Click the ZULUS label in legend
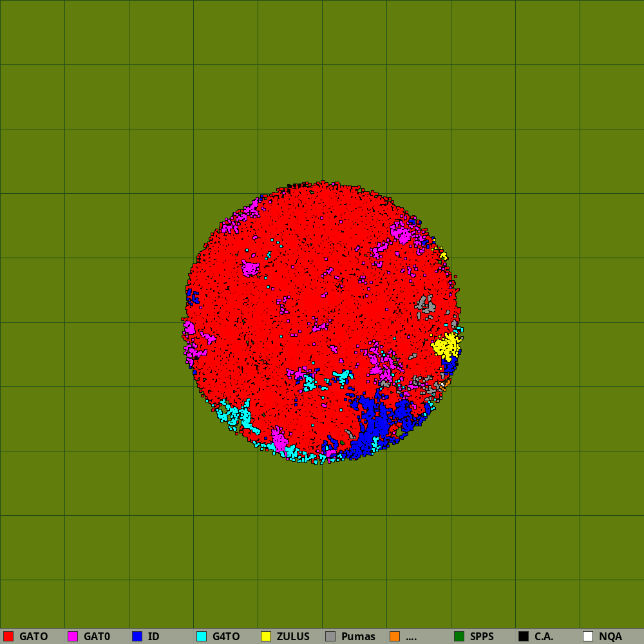The image size is (644, 644). [293, 636]
